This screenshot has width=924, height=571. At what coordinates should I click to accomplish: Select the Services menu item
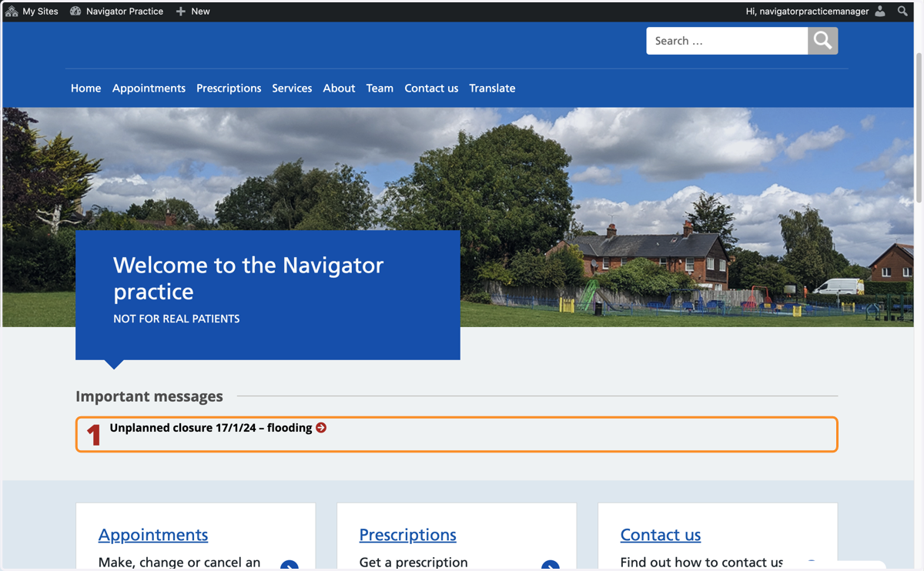(x=292, y=88)
